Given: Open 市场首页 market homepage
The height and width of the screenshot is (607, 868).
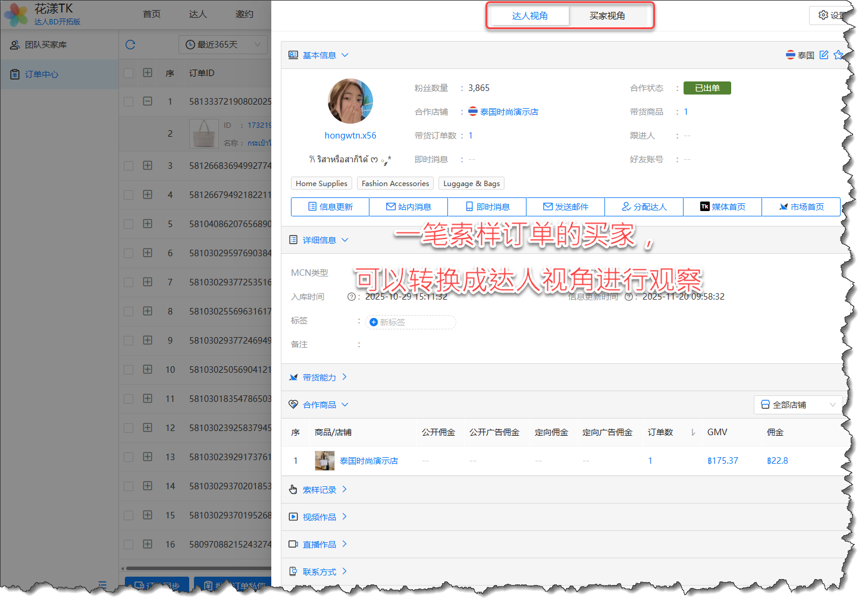Looking at the screenshot, I should pyautogui.click(x=801, y=207).
